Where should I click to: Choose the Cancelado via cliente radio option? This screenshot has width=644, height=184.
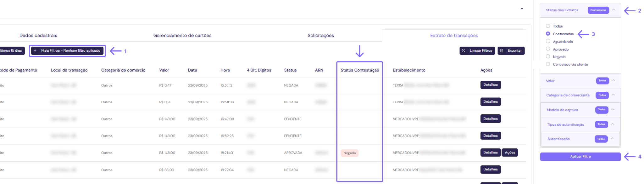548,64
